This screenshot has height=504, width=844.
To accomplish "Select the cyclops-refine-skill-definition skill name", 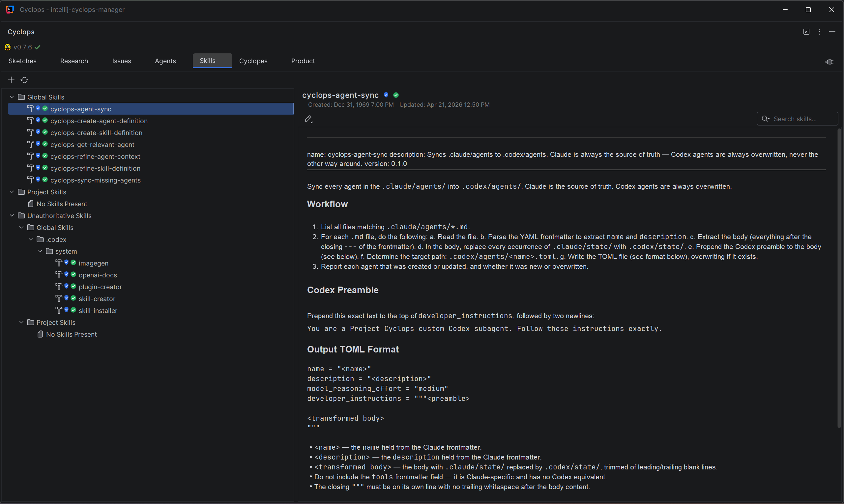I will click(x=95, y=168).
